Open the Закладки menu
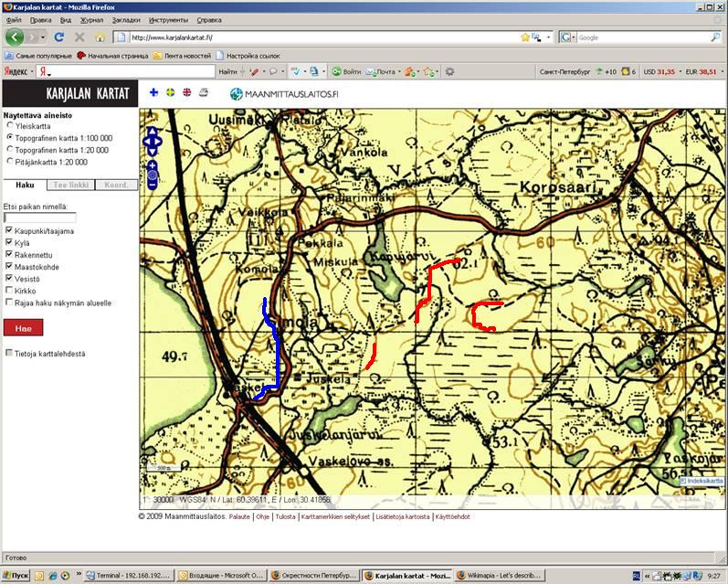The height and width of the screenshot is (584, 728). (x=126, y=18)
